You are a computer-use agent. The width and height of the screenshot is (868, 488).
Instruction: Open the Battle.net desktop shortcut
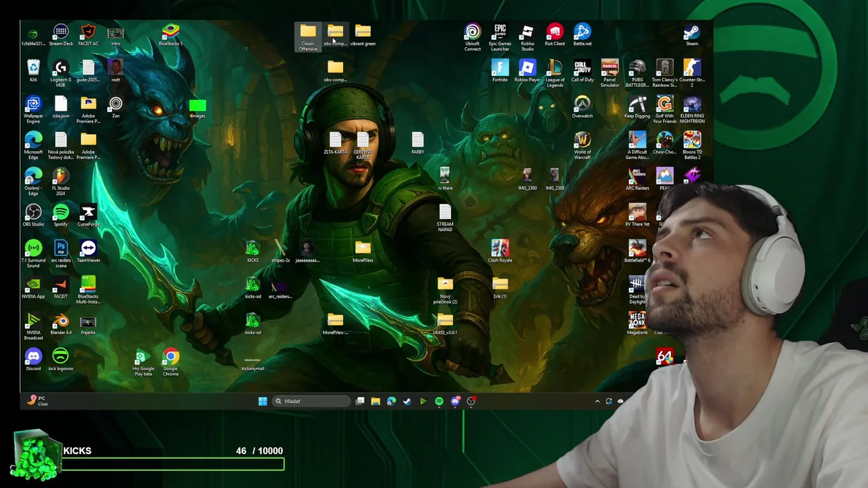[x=583, y=35]
